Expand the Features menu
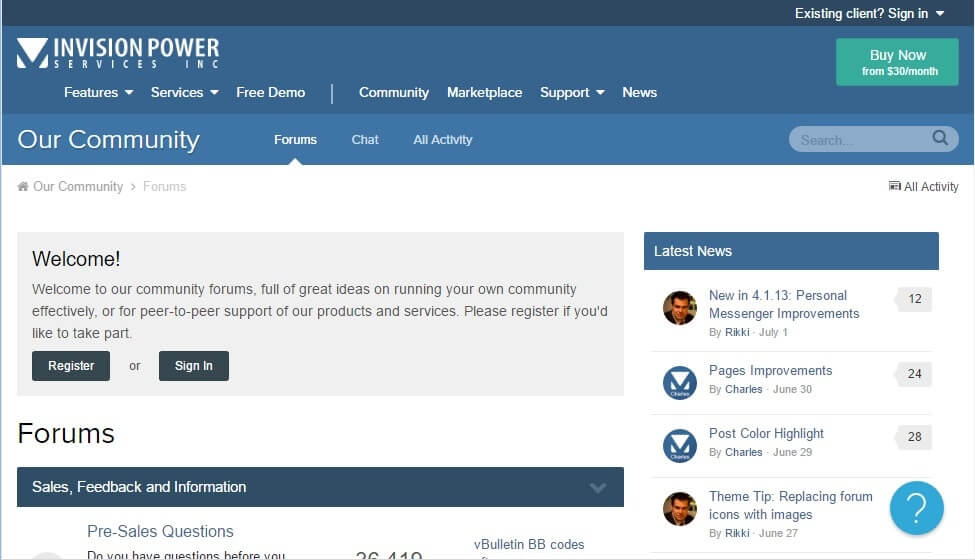The image size is (975, 560). (x=98, y=93)
